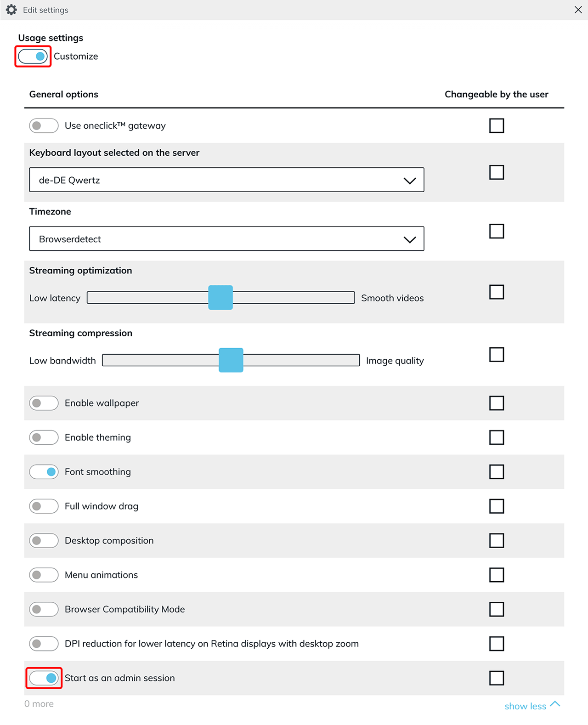The width and height of the screenshot is (588, 725).
Task: Click the Streaming optimization slider handle
Action: click(x=220, y=298)
